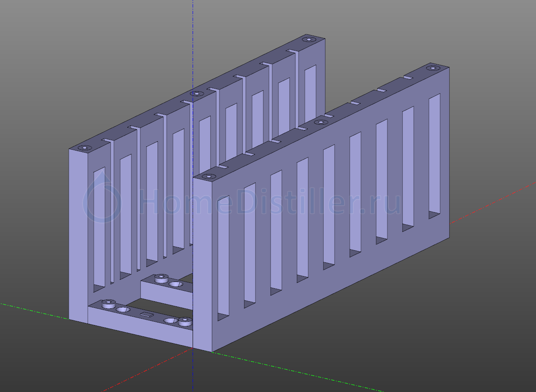Click the rectangular cutout in the front bottom bar
The image size is (536, 392).
coord(147,315)
